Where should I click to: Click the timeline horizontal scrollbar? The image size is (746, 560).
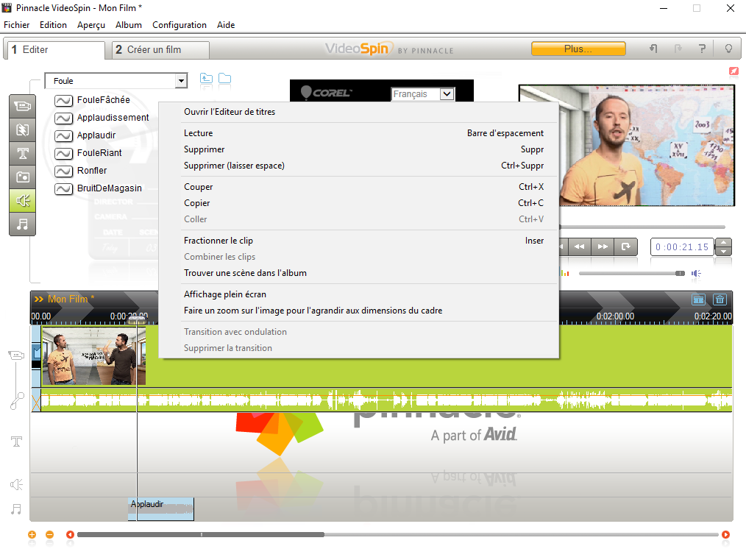(x=398, y=534)
